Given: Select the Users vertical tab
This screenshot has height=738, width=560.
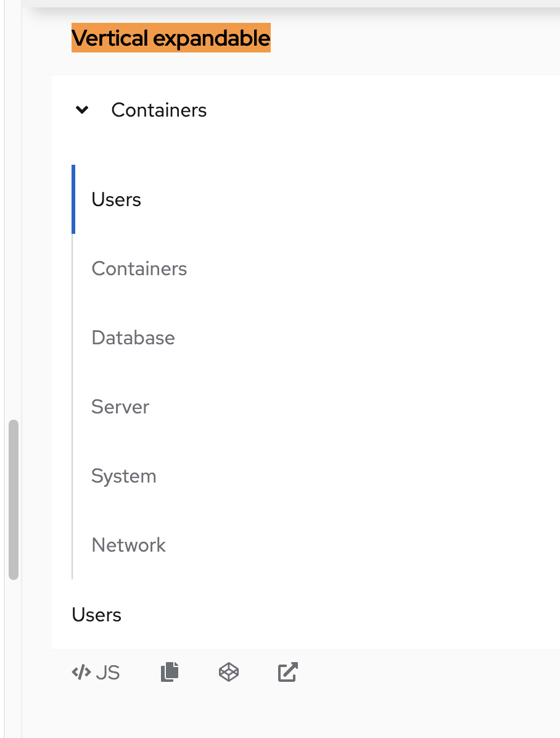Looking at the screenshot, I should point(117,200).
